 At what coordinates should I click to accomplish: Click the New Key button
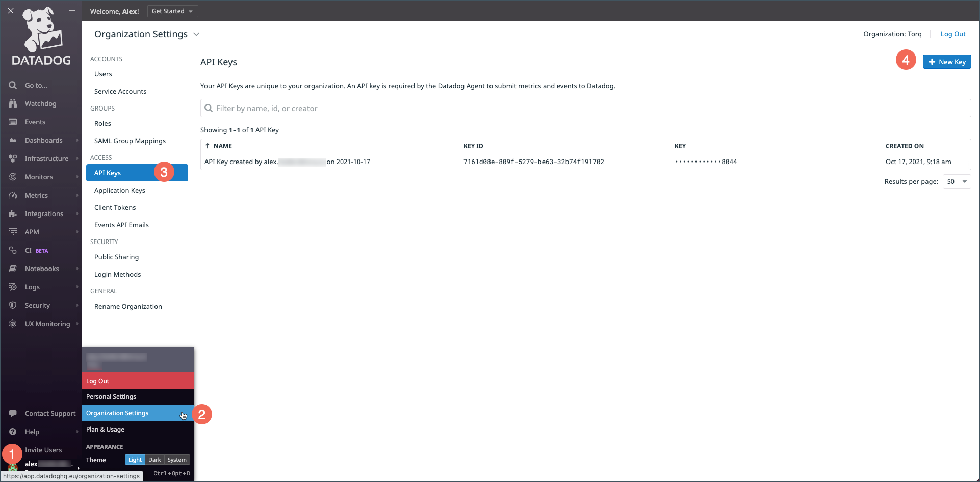[947, 62]
